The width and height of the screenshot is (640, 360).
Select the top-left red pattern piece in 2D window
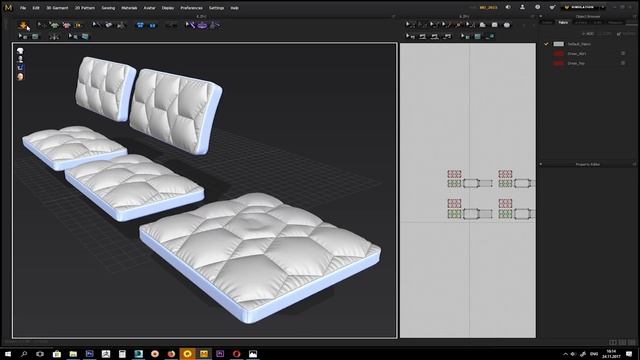click(x=454, y=174)
